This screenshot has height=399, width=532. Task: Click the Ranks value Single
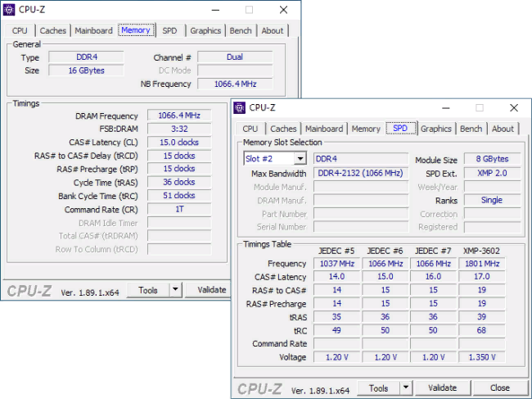coord(492,200)
